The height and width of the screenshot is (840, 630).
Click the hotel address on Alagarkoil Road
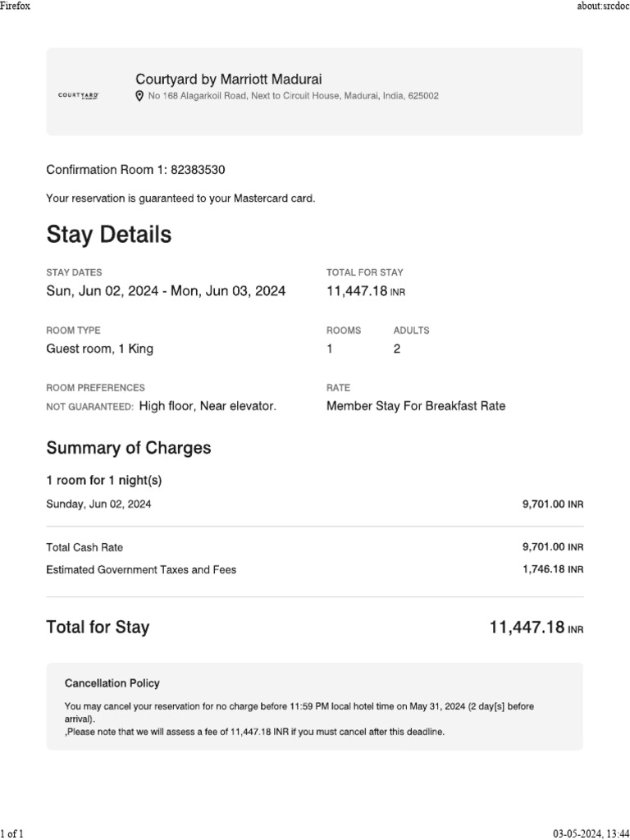(293, 96)
